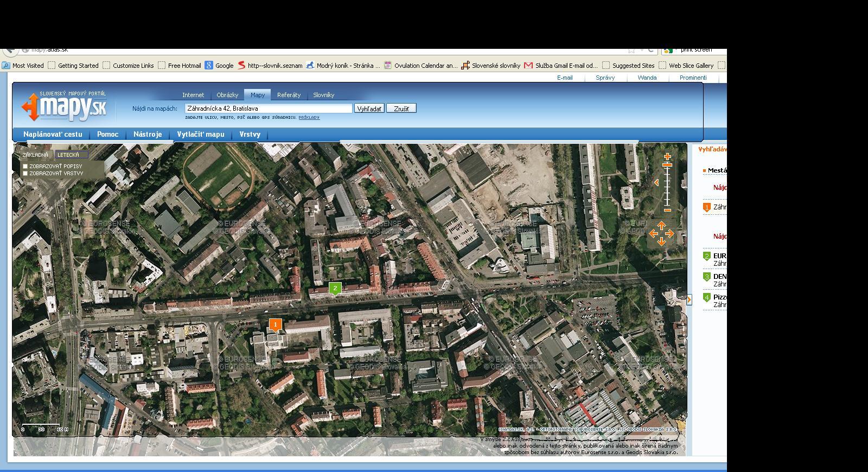This screenshot has width=868, height=472.
Task: Click the Vyhľadať search button
Action: 369,109
